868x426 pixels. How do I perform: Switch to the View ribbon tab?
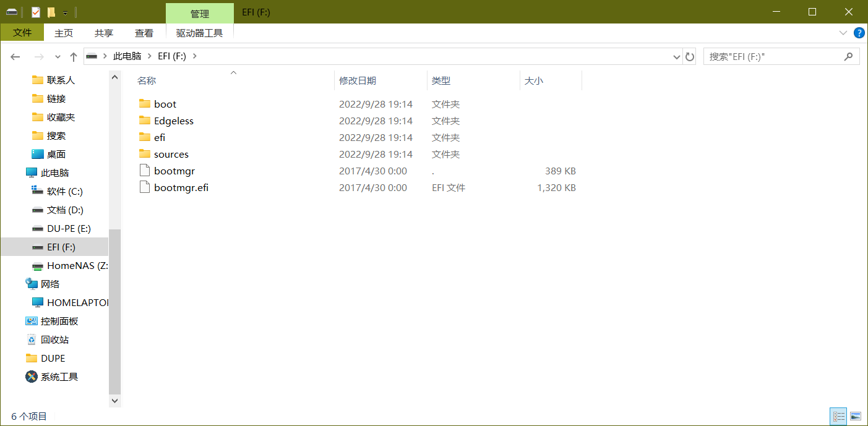pos(144,33)
